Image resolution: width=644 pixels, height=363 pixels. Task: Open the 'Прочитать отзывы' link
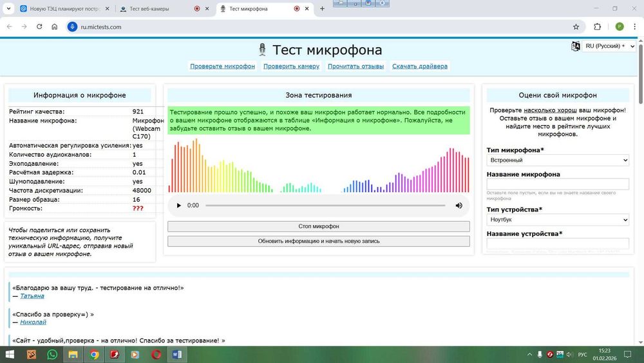click(x=355, y=66)
